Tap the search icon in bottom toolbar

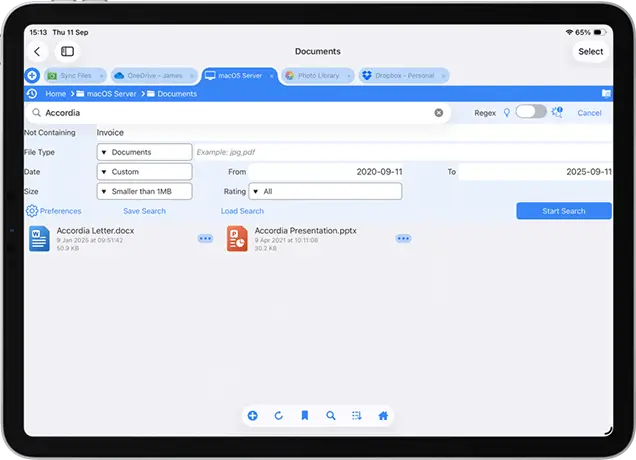331,416
